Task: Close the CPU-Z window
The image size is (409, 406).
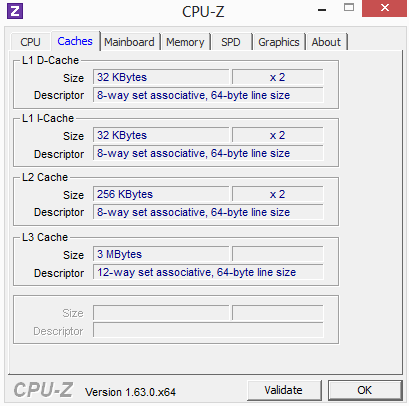Action: pos(384,8)
